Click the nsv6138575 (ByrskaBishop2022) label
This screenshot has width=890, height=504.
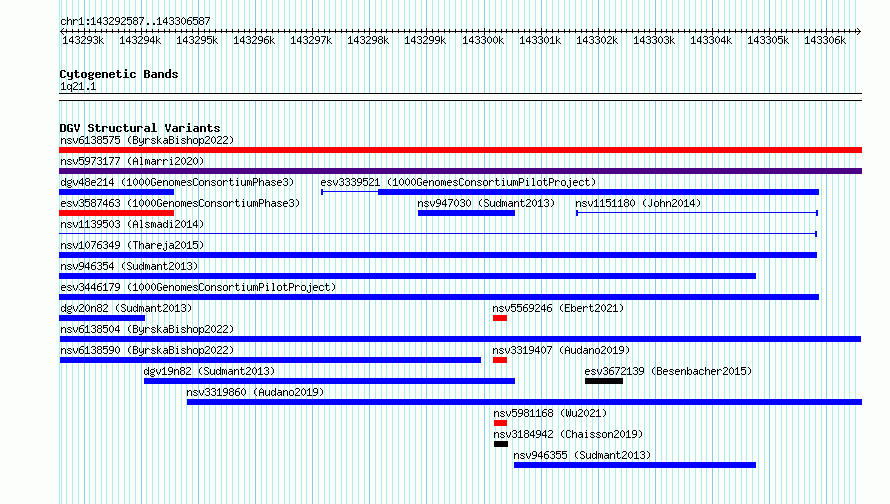(147, 140)
